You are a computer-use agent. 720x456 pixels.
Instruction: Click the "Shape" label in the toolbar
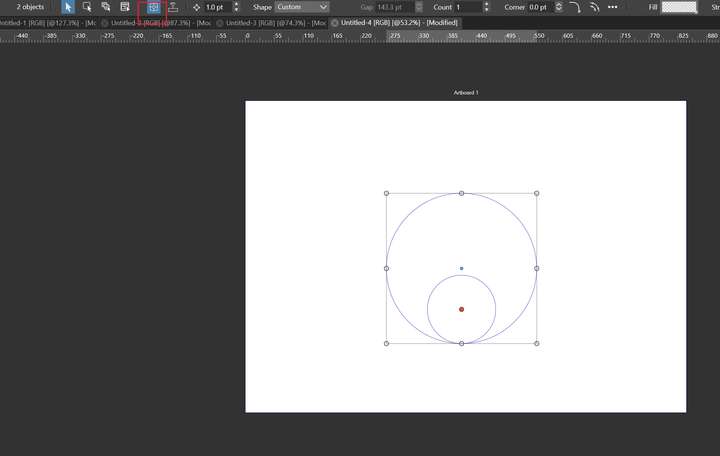click(262, 7)
